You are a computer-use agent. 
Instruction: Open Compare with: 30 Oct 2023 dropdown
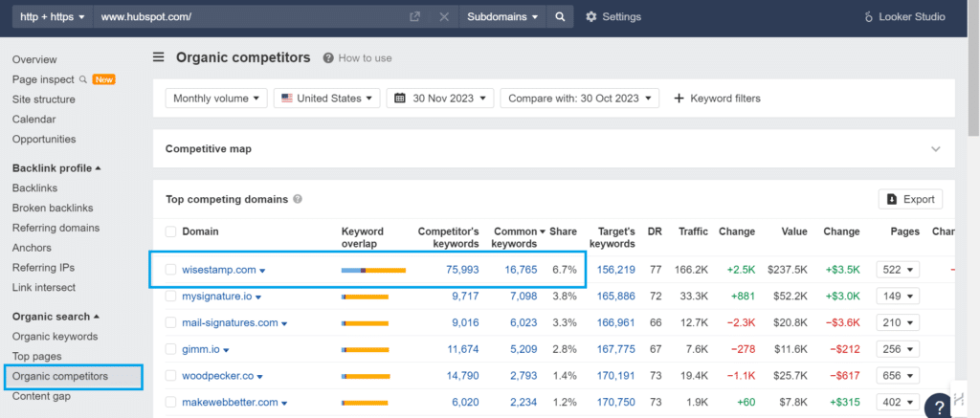[x=579, y=99]
